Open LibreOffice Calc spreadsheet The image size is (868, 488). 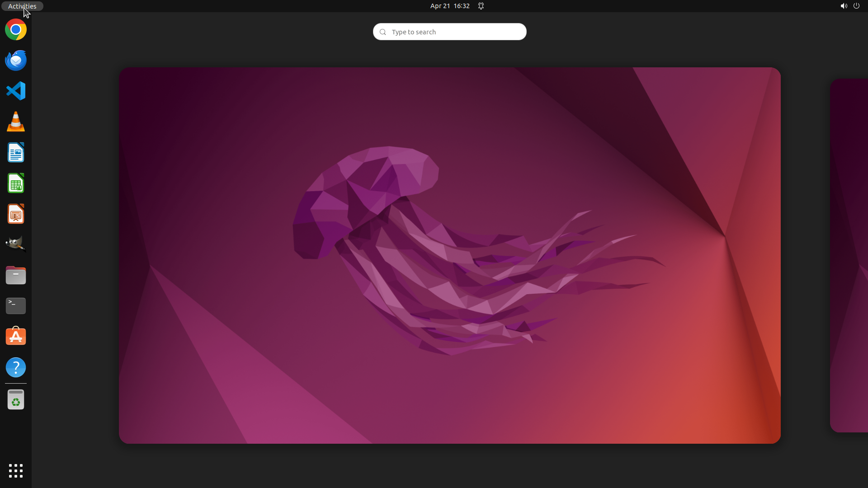16,183
